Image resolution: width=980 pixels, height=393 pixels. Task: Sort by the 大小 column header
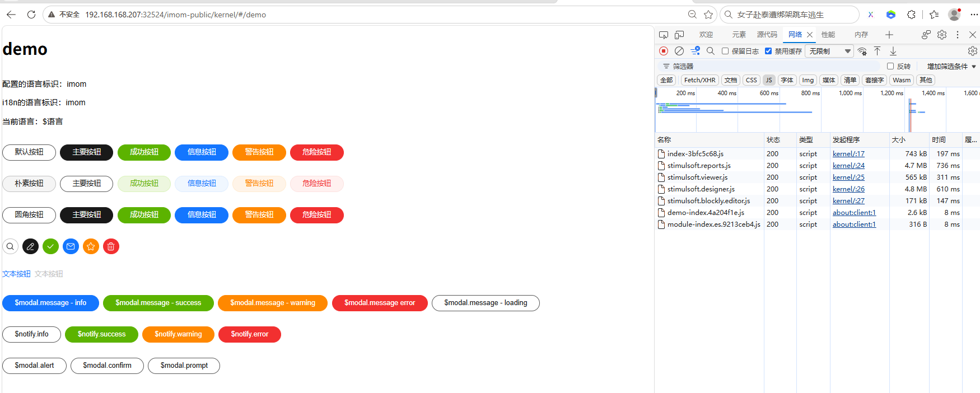point(909,140)
